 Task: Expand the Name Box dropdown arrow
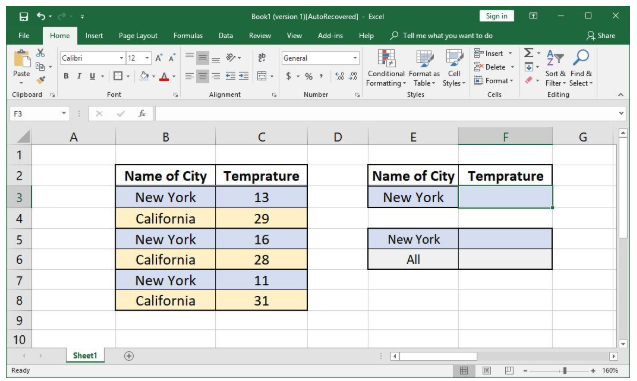pyautogui.click(x=64, y=113)
